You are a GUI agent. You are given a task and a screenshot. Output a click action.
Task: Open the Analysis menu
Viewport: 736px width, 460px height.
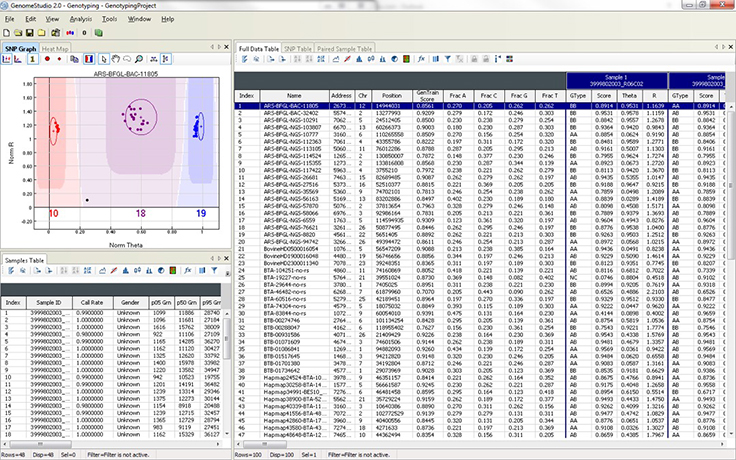81,19
